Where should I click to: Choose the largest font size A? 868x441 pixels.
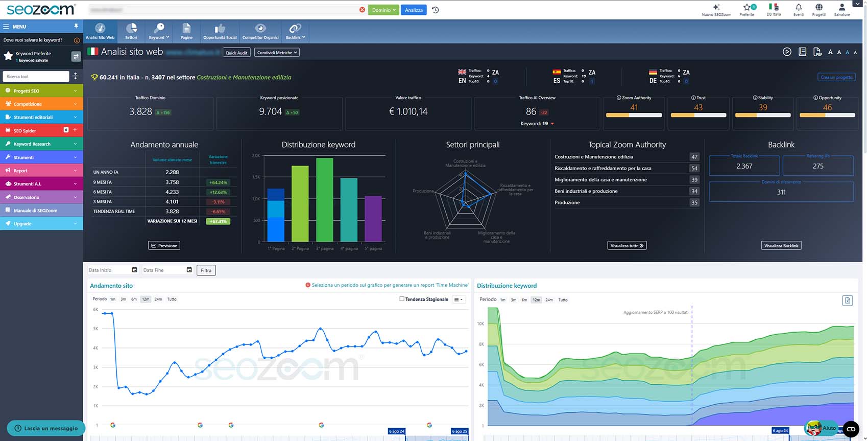click(x=830, y=52)
